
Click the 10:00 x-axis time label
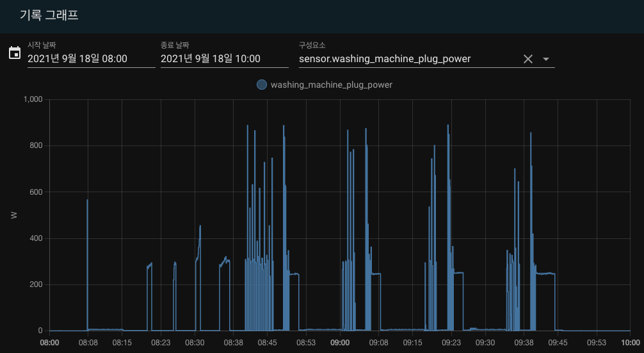[631, 343]
